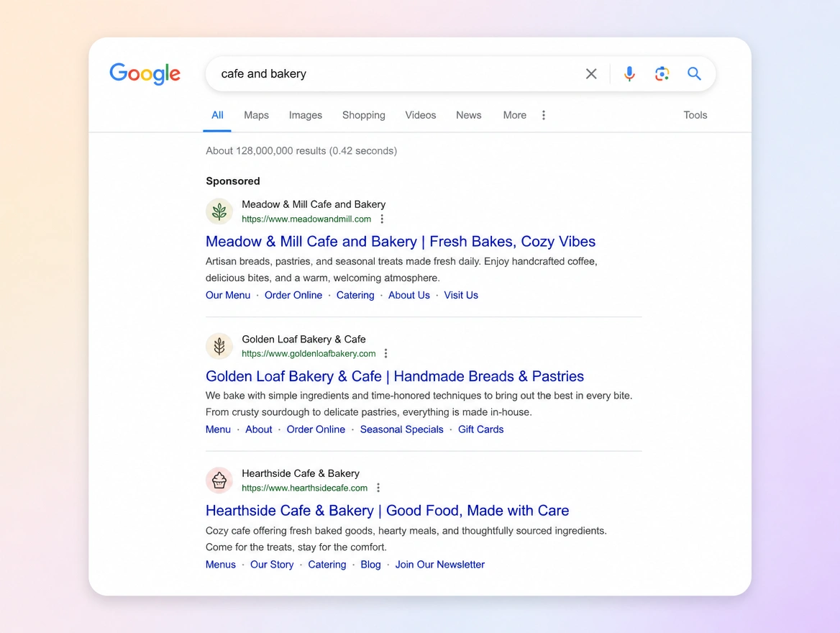This screenshot has height=633, width=840.
Task: Open Hearthside Menus sitelink
Action: click(221, 565)
